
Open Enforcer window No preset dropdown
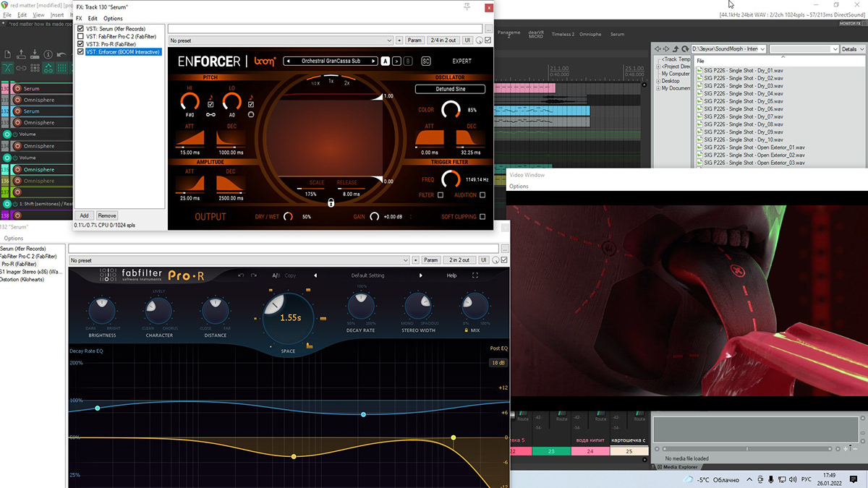pos(281,40)
